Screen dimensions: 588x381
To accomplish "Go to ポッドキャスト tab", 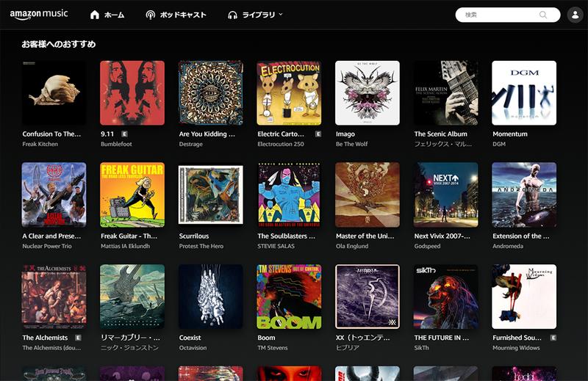I will pos(183,15).
